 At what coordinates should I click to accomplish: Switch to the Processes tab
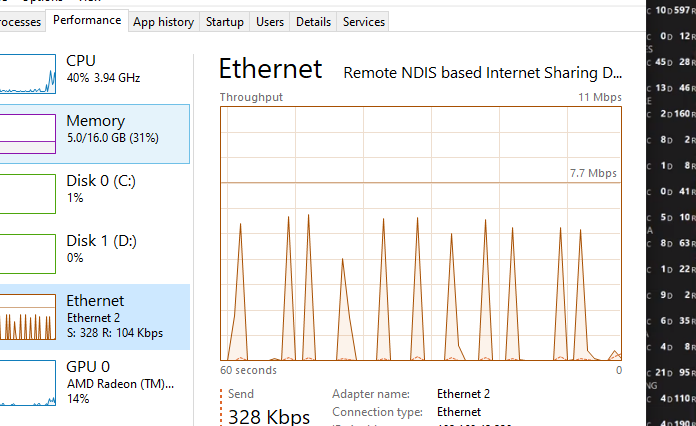click(20, 22)
